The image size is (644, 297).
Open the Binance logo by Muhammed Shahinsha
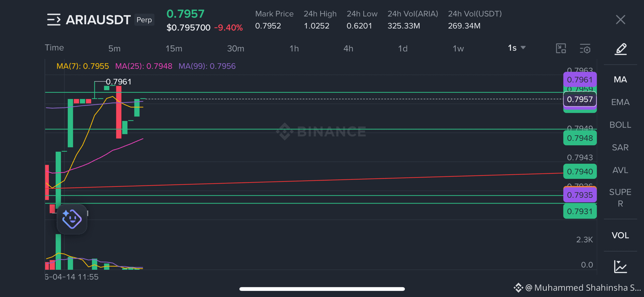pyautogui.click(x=518, y=288)
